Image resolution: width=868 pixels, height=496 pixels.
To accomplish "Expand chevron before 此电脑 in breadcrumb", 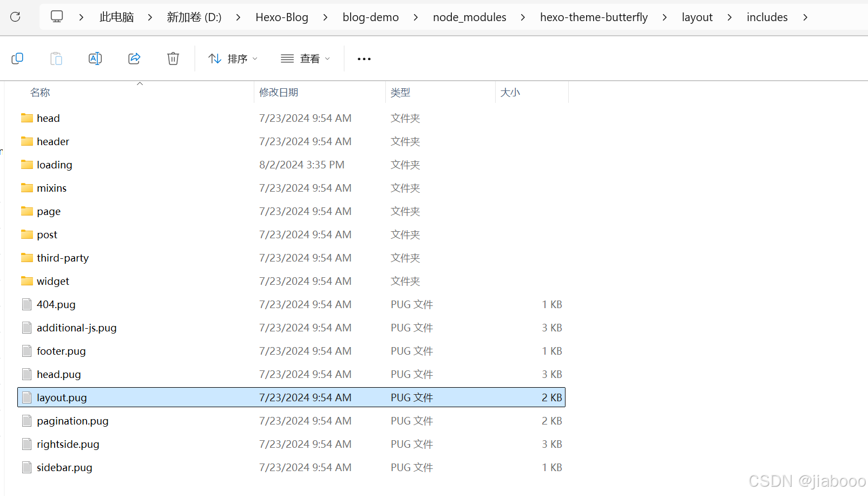I will coord(81,17).
